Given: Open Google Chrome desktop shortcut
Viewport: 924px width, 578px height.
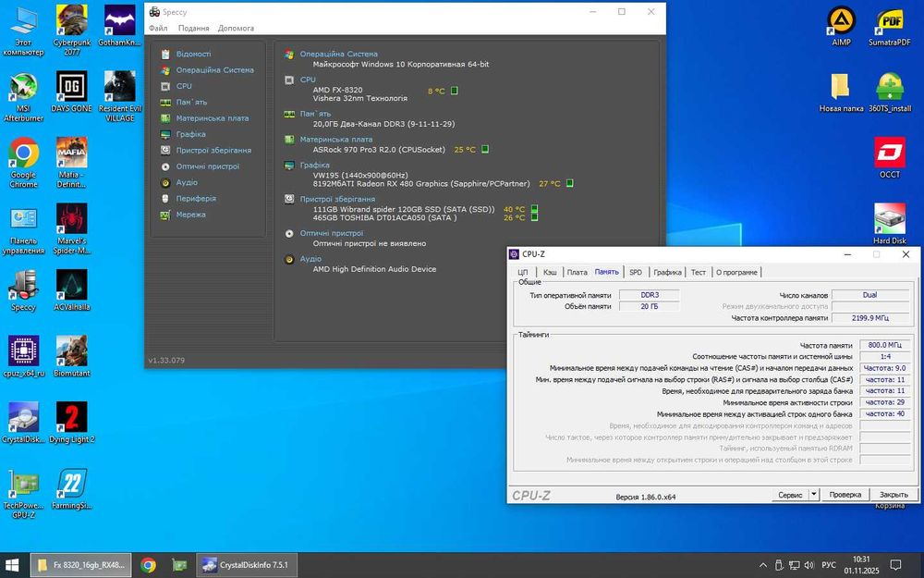Looking at the screenshot, I should click(x=24, y=162).
